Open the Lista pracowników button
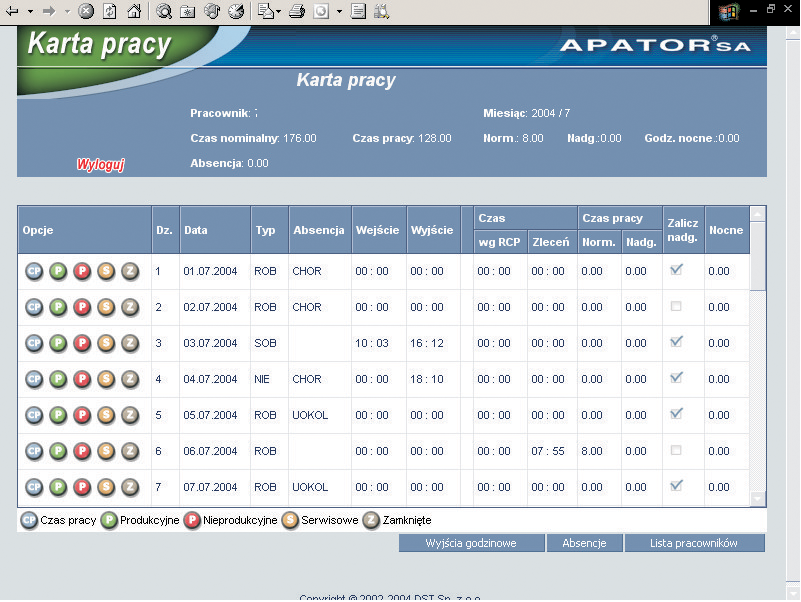 pos(694,543)
